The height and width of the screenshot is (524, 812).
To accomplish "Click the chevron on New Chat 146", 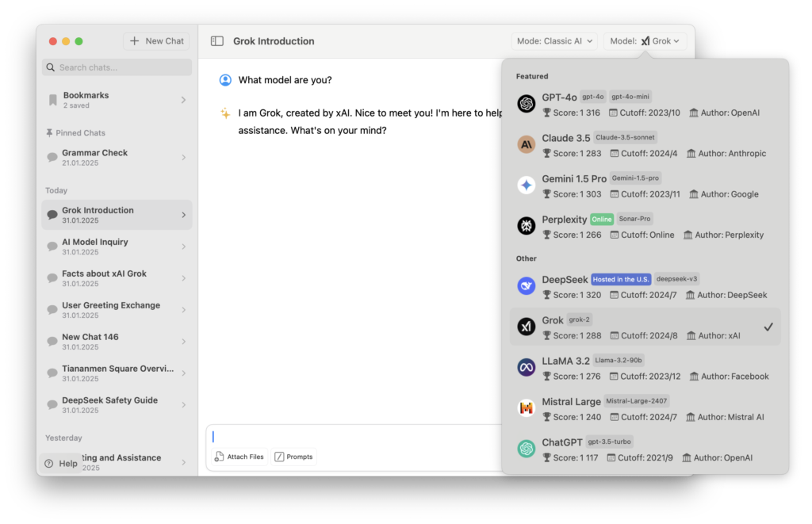I will tap(183, 342).
